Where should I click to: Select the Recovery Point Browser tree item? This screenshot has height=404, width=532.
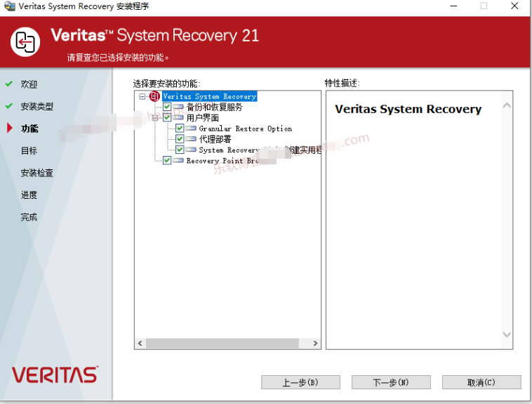(x=223, y=161)
